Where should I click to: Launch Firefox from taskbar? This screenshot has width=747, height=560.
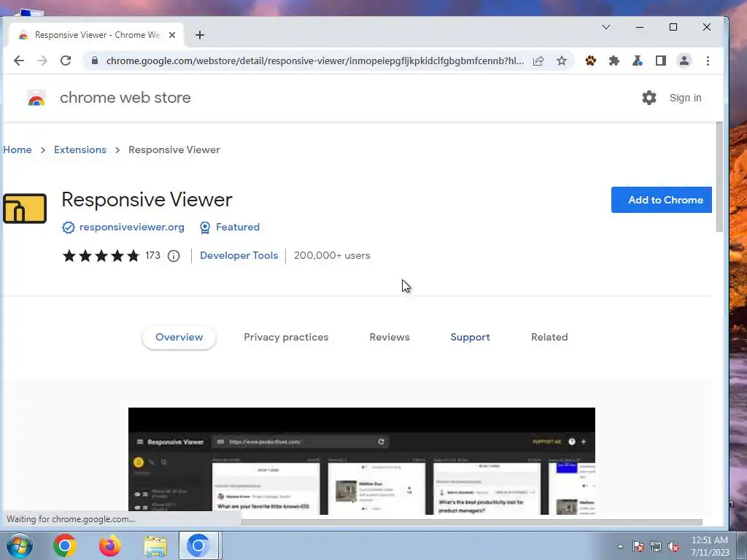[x=110, y=545]
